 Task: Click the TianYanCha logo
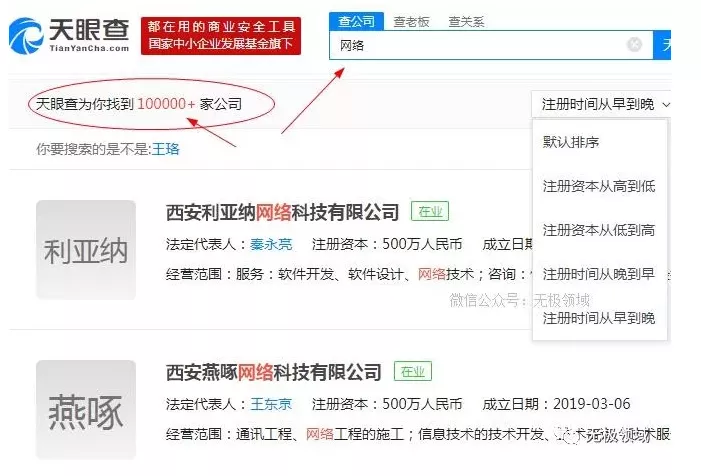tap(69, 36)
